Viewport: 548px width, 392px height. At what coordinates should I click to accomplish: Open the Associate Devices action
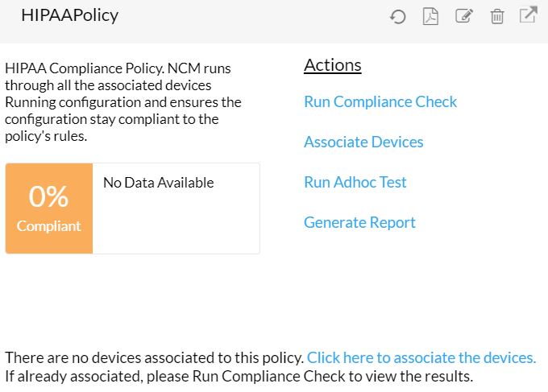point(363,142)
